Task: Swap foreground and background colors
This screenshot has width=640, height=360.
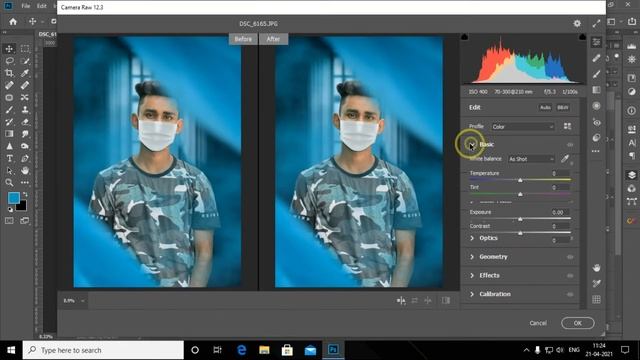Action: point(25,194)
